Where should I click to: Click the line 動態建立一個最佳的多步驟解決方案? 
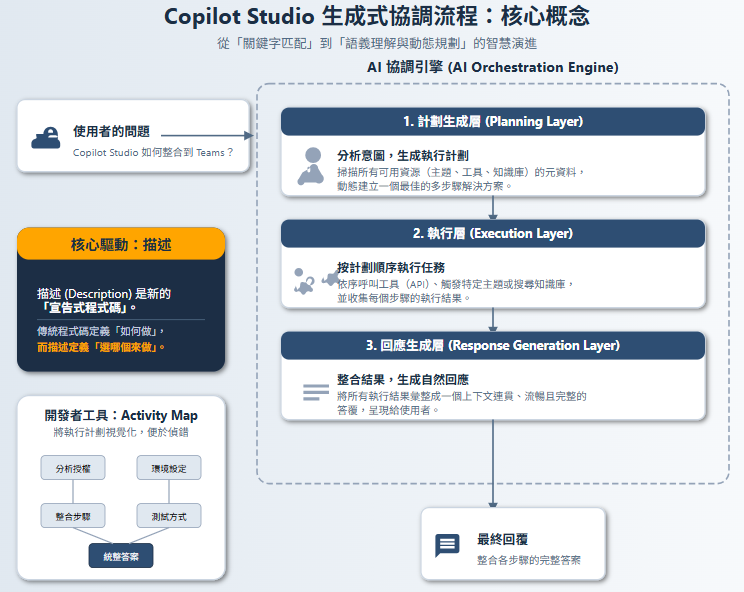click(424, 186)
